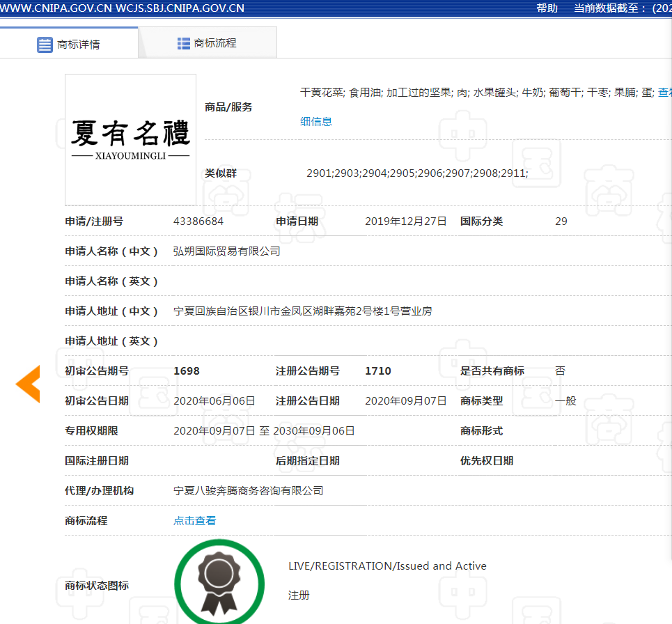Screen dimensions: 672x624
Task: Click 点击查看 trademark process link
Action: pyautogui.click(x=194, y=521)
